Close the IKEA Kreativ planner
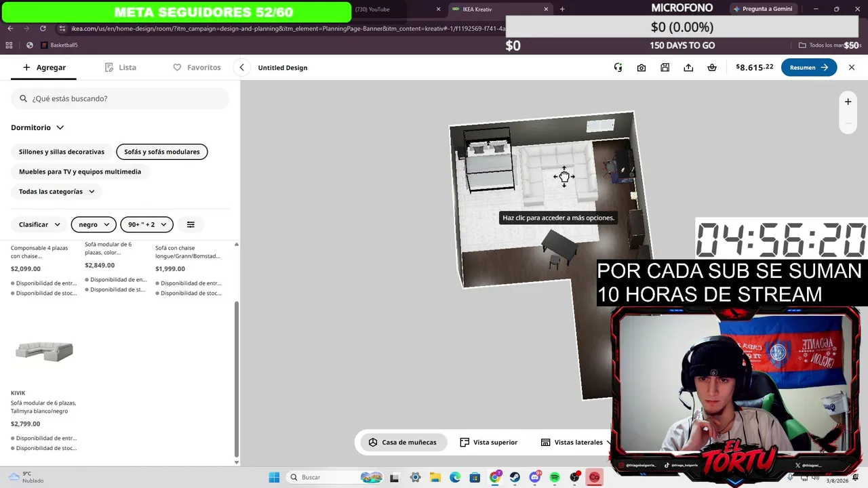The height and width of the screenshot is (488, 868). point(852,68)
